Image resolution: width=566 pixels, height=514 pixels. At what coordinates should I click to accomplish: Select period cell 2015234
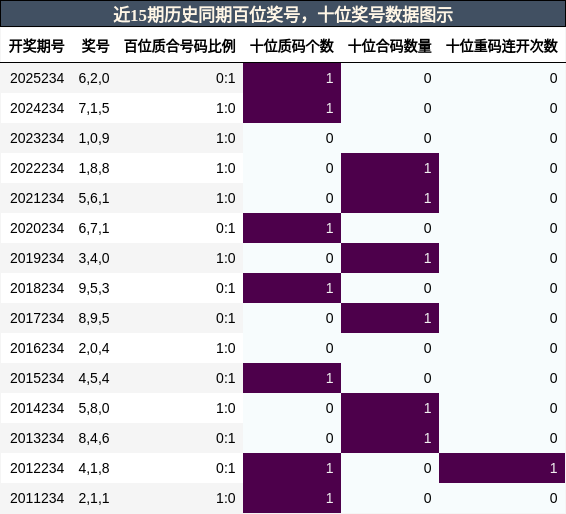(x=37, y=378)
